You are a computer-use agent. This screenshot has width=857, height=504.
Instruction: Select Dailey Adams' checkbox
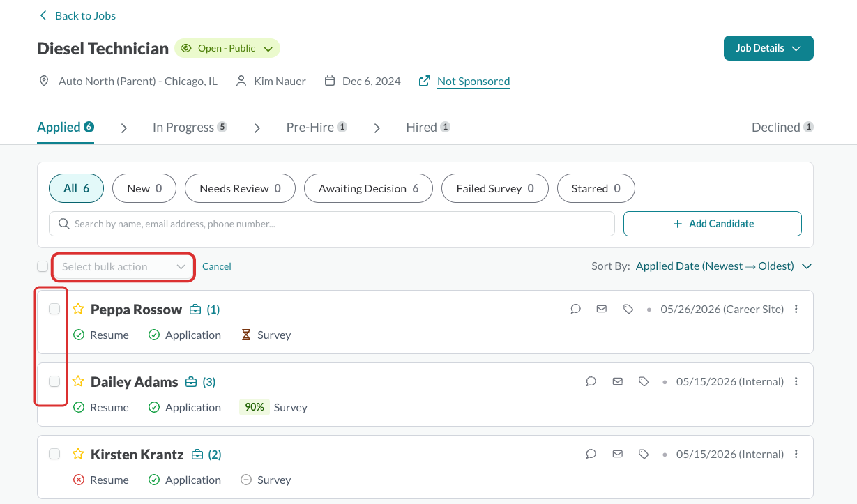[x=54, y=381]
